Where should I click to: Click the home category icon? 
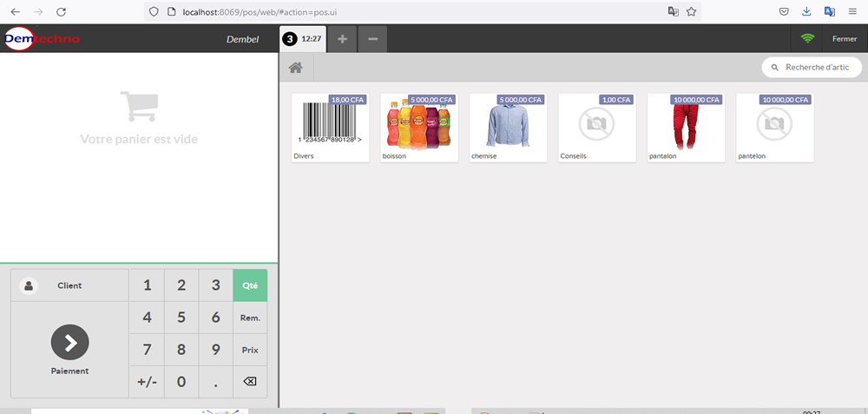click(295, 68)
